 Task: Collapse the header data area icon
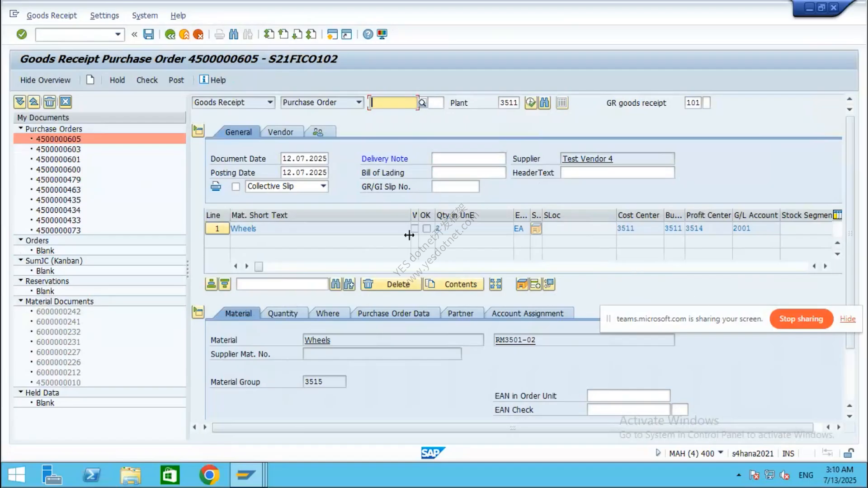(x=198, y=131)
